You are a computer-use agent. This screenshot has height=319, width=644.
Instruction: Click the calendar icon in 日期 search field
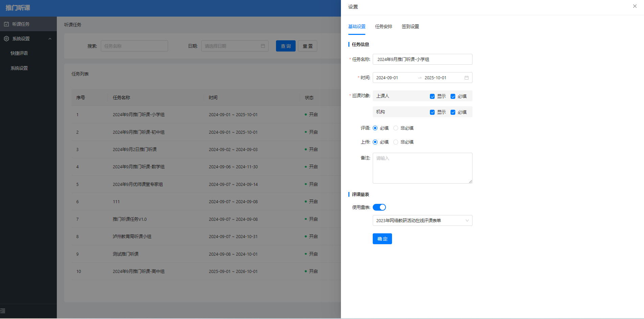tap(263, 46)
